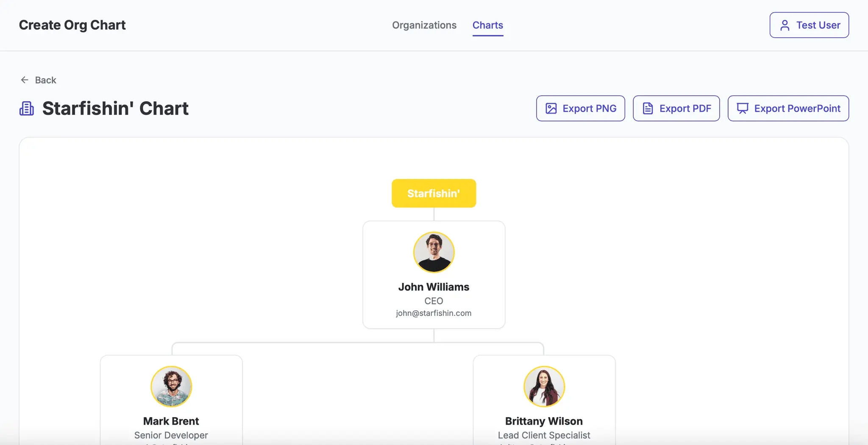
Task: Click the user icon in Test User
Action: pos(785,25)
